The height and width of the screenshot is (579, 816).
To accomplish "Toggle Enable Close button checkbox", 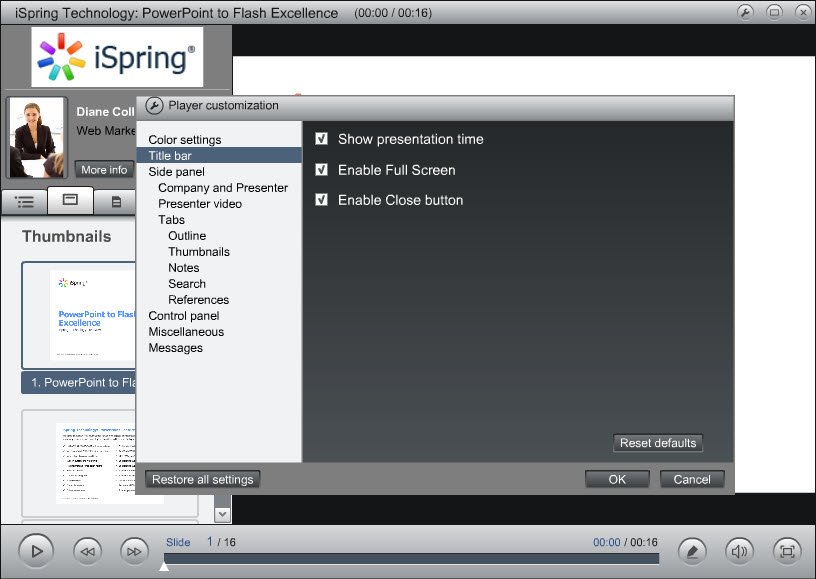I will pos(322,200).
